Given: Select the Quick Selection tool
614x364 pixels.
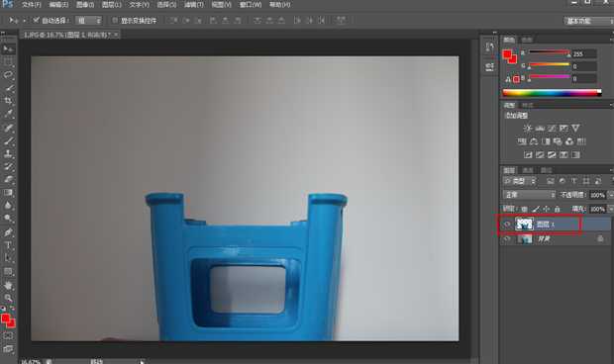Looking at the screenshot, I should [x=8, y=88].
